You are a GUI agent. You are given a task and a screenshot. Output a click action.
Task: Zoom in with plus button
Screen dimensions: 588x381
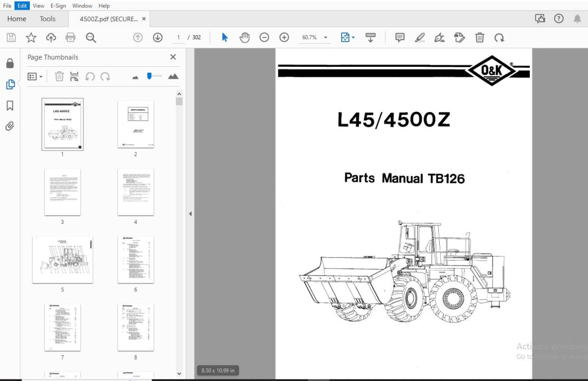click(284, 38)
